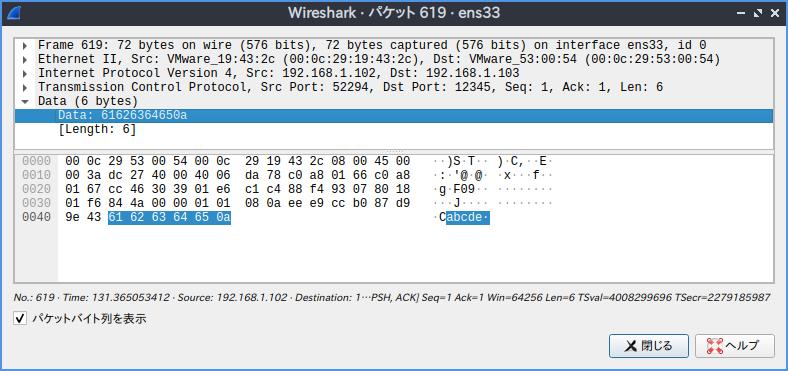Minimize the packet 619 window

[742, 14]
